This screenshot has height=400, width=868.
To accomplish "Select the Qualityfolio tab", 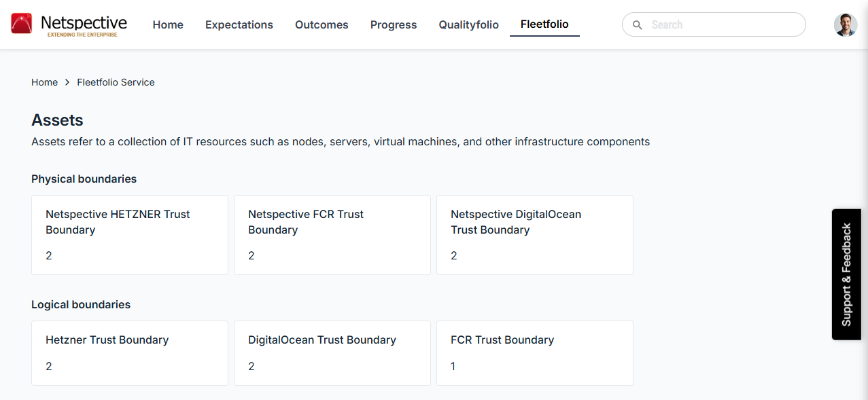I will 469,24.
